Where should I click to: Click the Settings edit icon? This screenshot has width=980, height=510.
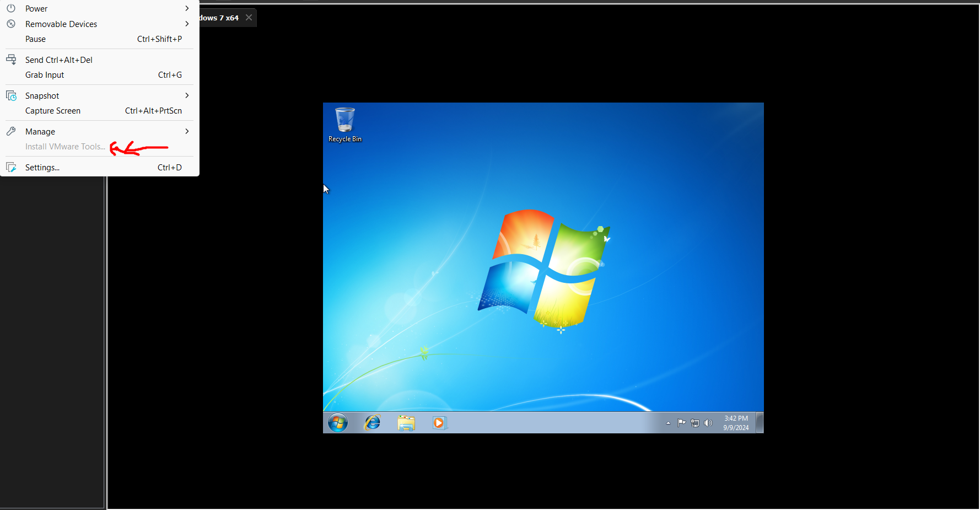(x=11, y=167)
